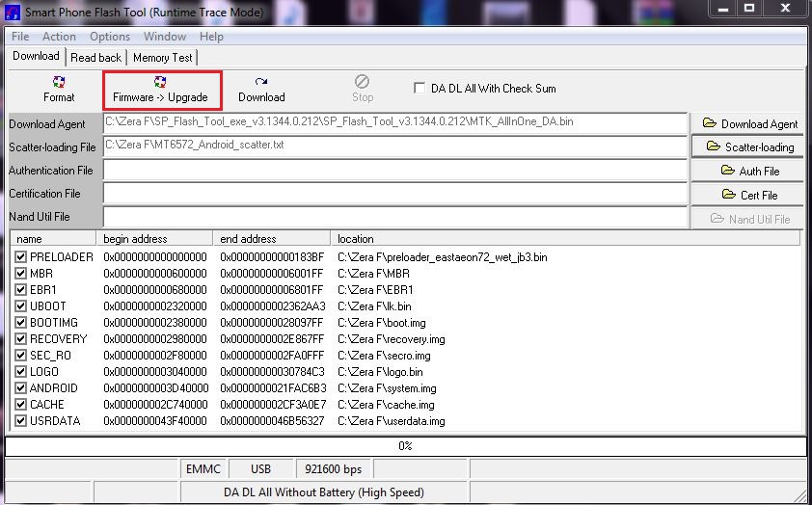Click the location column header
The width and height of the screenshot is (812, 505).
[x=565, y=239]
